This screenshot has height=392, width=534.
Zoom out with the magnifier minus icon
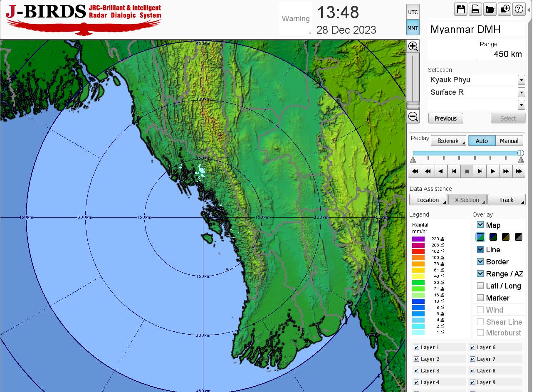point(413,116)
